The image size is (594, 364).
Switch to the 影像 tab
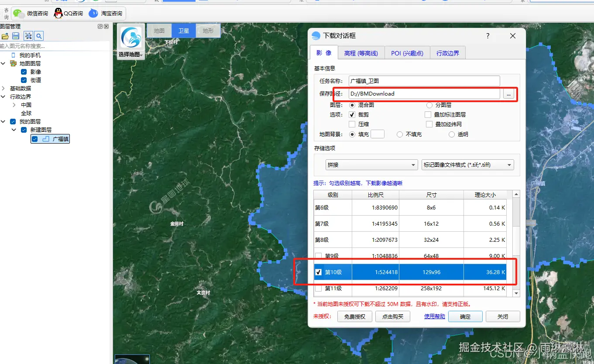[324, 53]
